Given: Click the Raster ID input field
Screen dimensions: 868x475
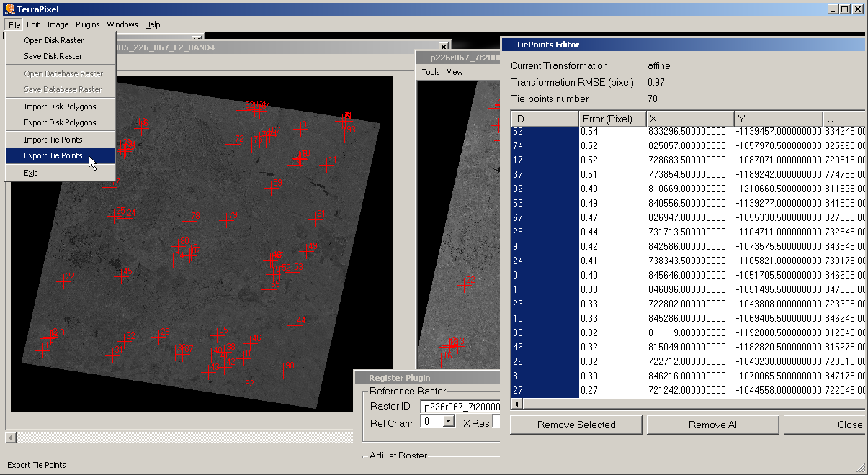Looking at the screenshot, I should [x=460, y=407].
